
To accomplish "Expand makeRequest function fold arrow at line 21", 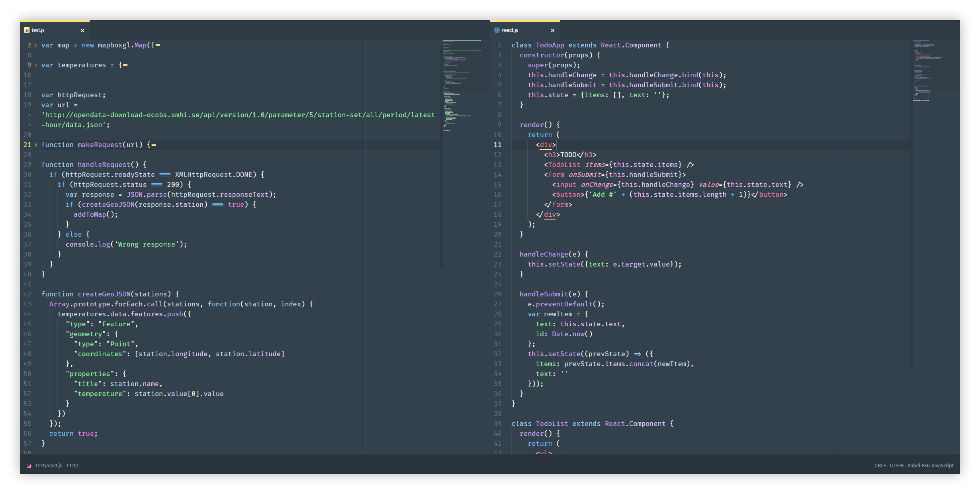I will [x=36, y=145].
